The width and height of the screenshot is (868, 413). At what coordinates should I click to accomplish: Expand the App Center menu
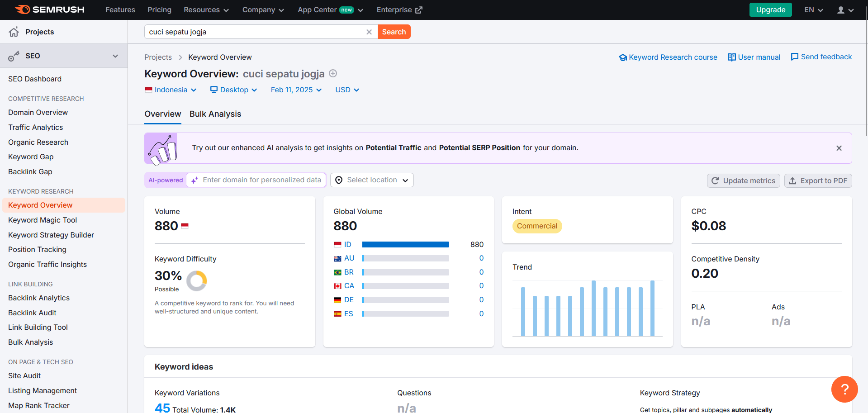click(x=330, y=10)
